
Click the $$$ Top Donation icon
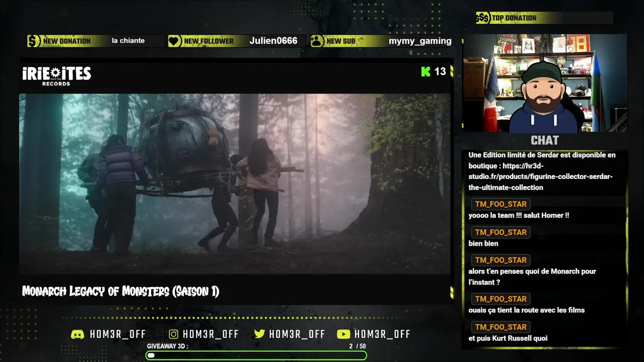coord(482,18)
